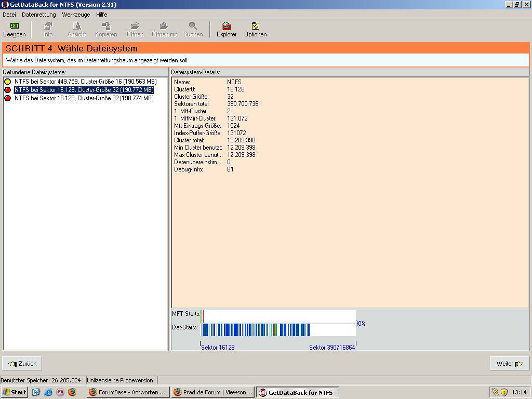Viewport: 532px width, 399px height.
Task: Click the Öffnen toolbar icon
Action: (135, 26)
